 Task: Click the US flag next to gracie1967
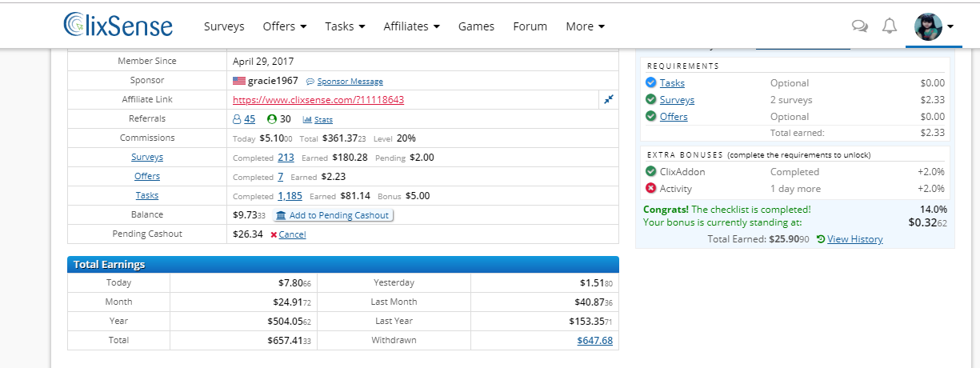[239, 81]
